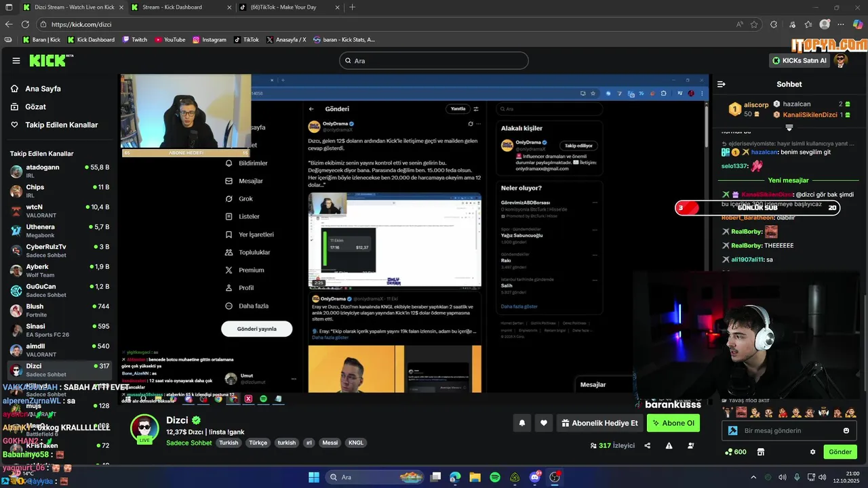Open Spotify from taskbar
Viewport: 868px width, 488px height.
(x=495, y=477)
